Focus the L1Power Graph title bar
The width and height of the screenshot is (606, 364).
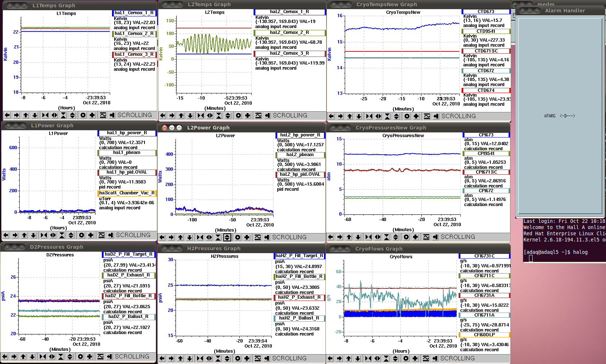(x=79, y=125)
